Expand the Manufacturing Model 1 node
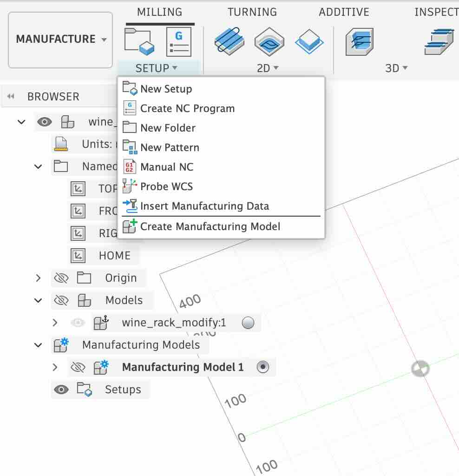This screenshot has width=459, height=476. pos(55,367)
